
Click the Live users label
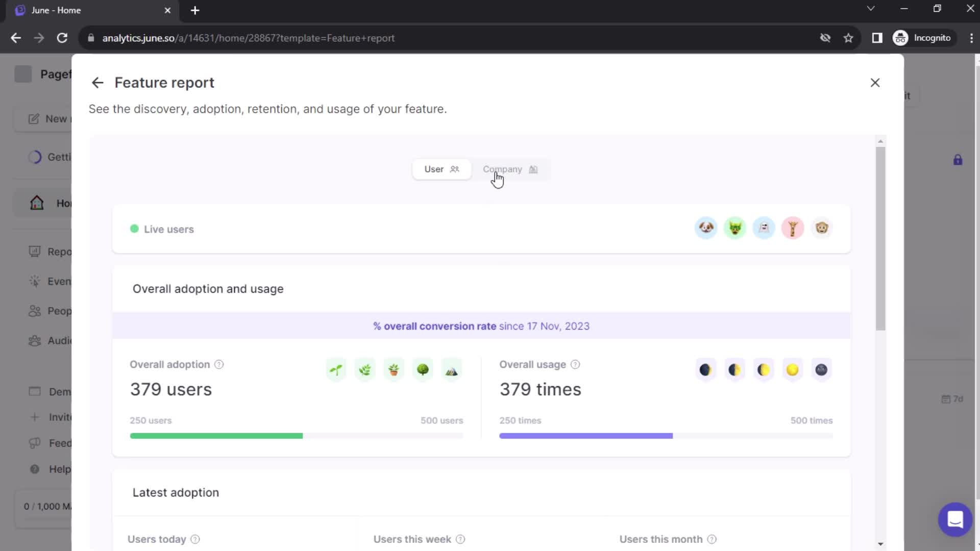tap(169, 229)
